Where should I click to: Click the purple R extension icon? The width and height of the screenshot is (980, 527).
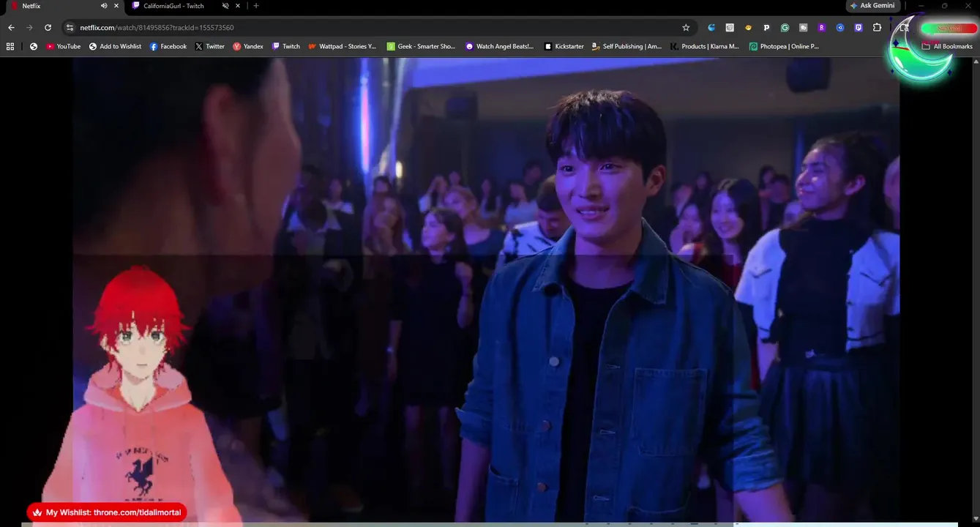point(822,28)
